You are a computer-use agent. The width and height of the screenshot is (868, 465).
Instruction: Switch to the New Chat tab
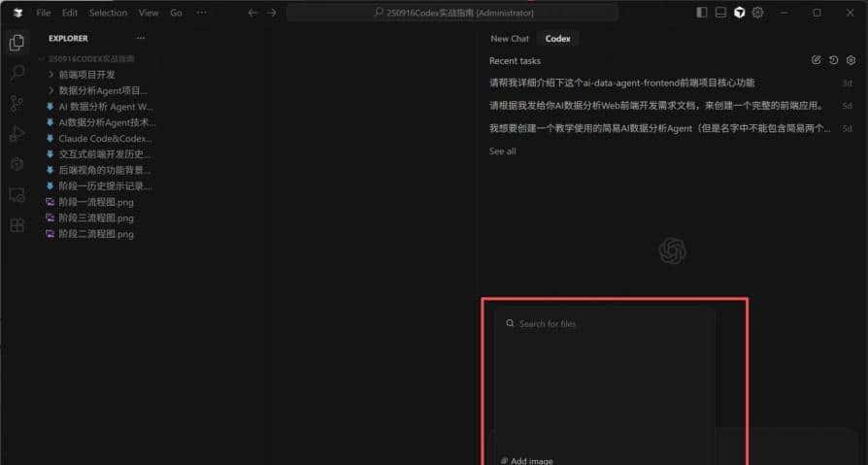point(510,39)
